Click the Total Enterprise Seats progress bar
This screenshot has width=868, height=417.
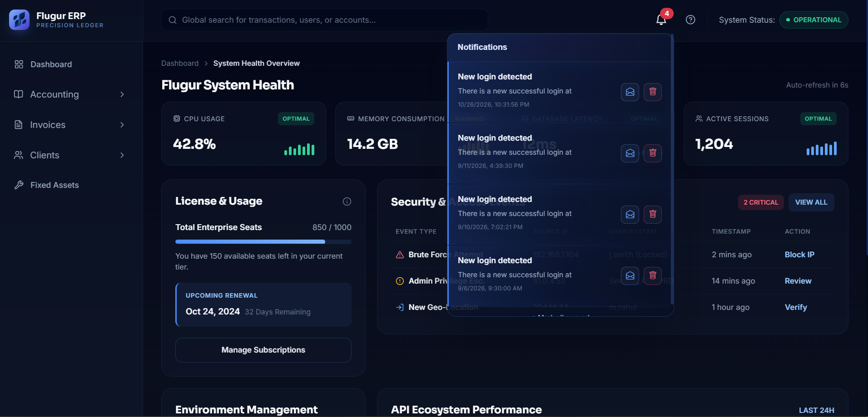pos(263,242)
